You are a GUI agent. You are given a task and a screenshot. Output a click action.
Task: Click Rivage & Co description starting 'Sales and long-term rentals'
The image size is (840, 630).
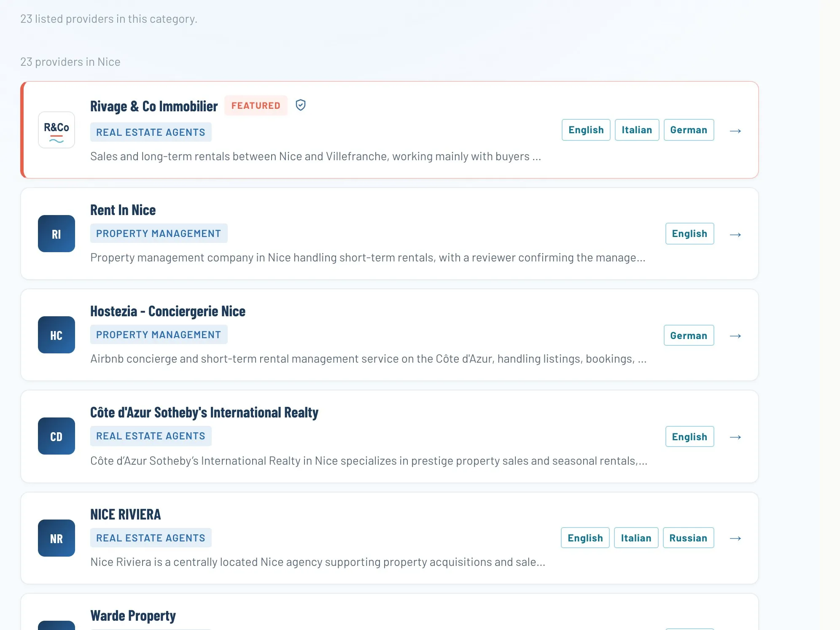[315, 156]
